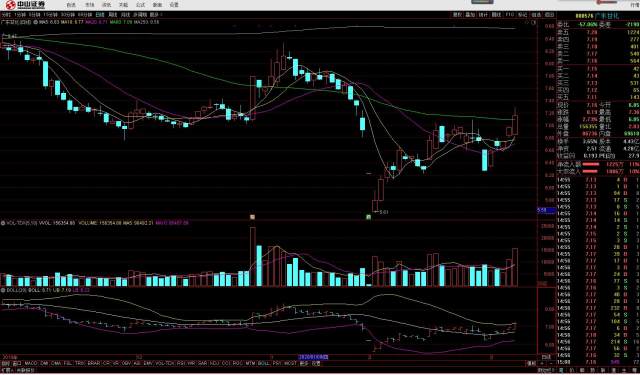This screenshot has width=640, height=375.
Task: Click the MA indicator settings icon beside the stock name
Action: coord(36,22)
